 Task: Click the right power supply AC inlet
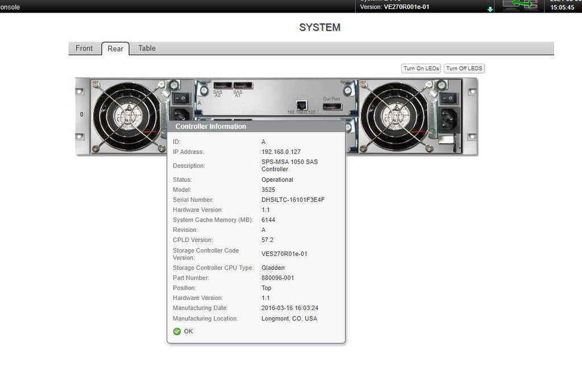pyautogui.click(x=449, y=119)
